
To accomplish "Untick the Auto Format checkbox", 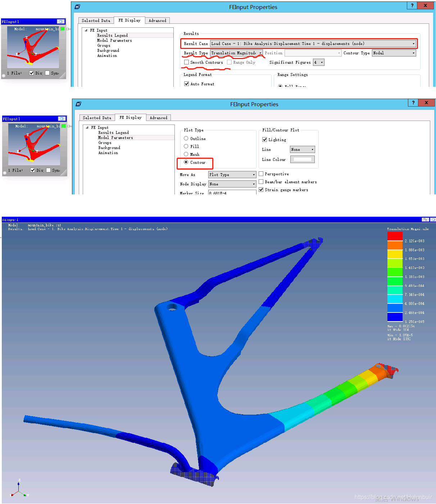I will 186,84.
